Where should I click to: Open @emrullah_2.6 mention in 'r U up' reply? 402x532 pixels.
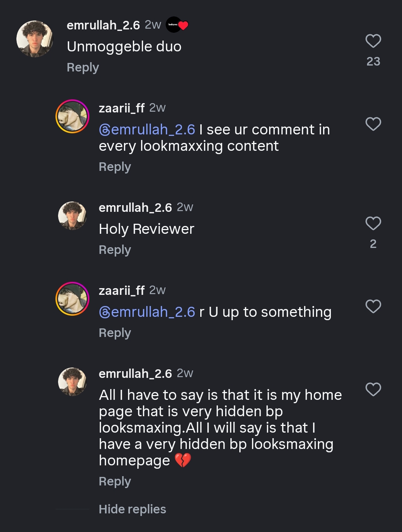tap(147, 312)
